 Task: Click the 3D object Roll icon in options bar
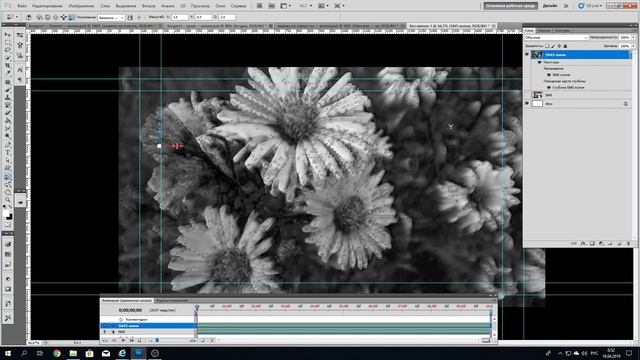(x=47, y=18)
